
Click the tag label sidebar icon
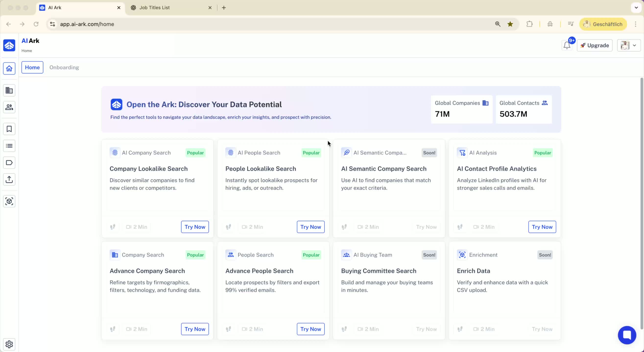point(9,163)
